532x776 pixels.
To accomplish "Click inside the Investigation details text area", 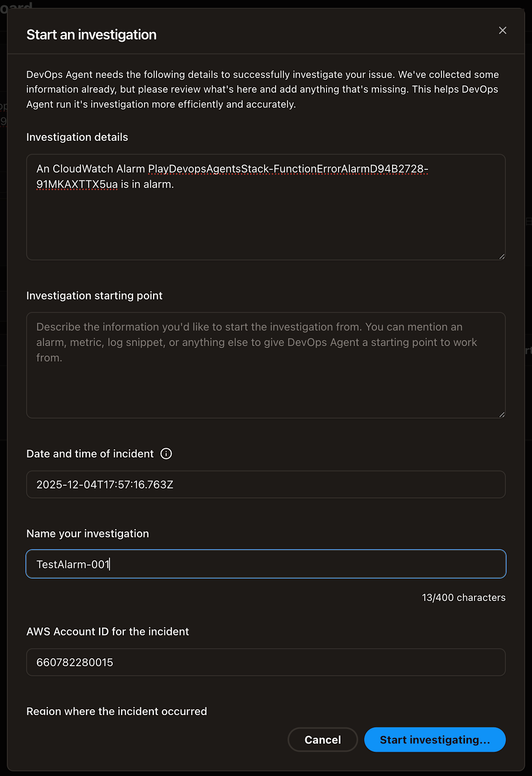I will point(266,217).
